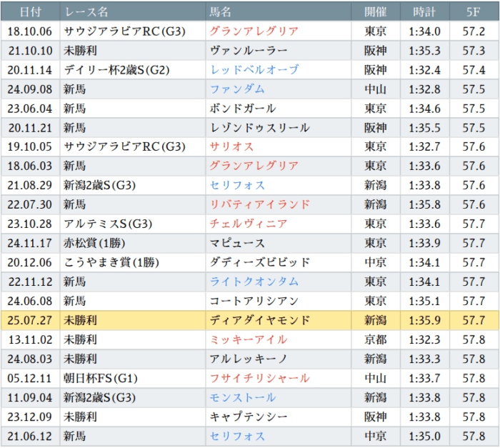The height and width of the screenshot is (448, 500).
Task: Click race name 赤松賞(1勝)
Action: point(94,243)
